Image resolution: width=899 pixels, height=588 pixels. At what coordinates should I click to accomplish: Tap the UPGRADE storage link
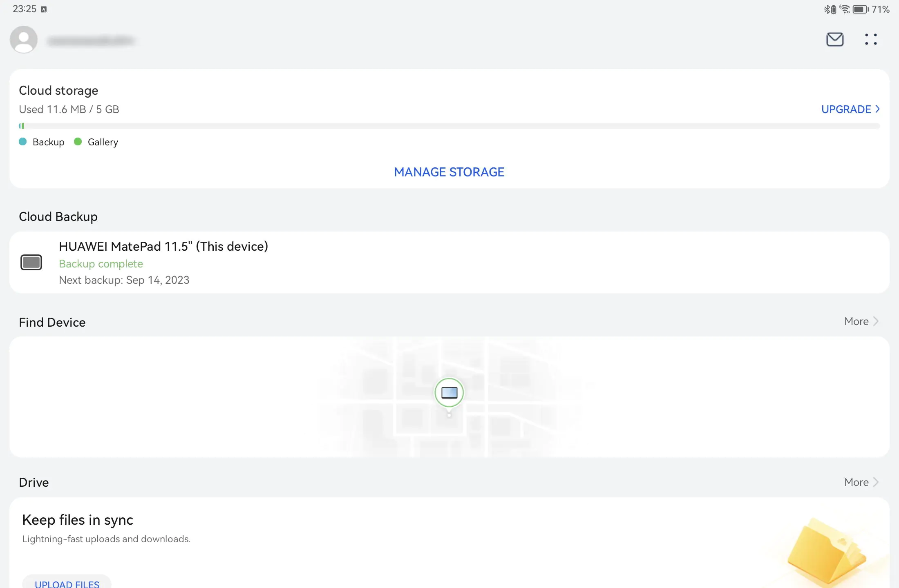click(x=846, y=109)
